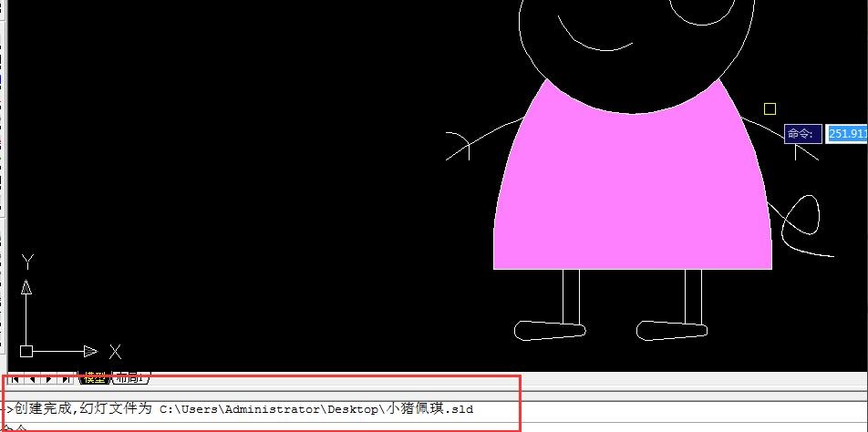This screenshot has height=432, width=868.
Task: Select the pig's left shoe outline
Action: 550,330
